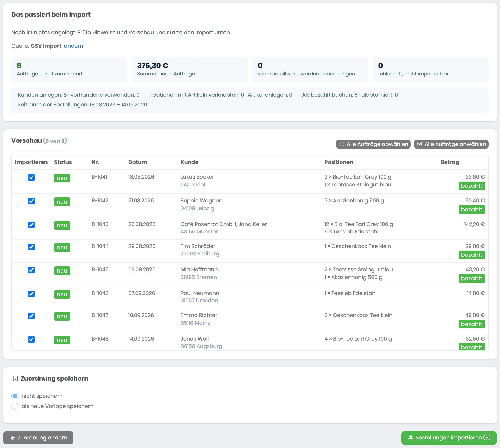Choose 'als neue Vorlage speichern' radio option
This screenshot has height=448, width=500.
pos(15,406)
